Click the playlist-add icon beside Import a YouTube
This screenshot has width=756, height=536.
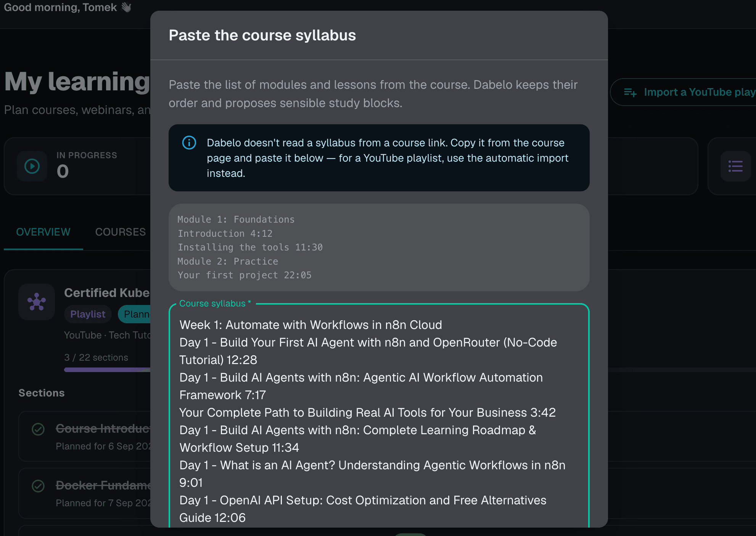(630, 92)
